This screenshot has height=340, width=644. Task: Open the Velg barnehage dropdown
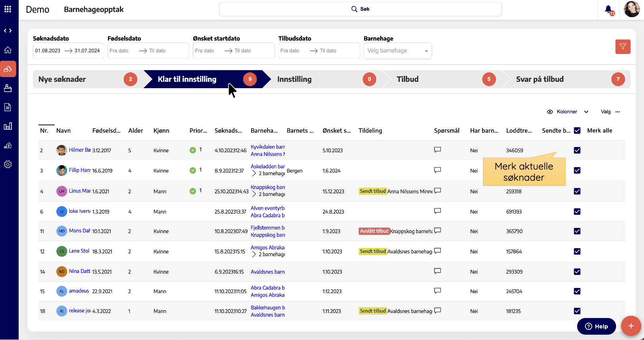(398, 51)
